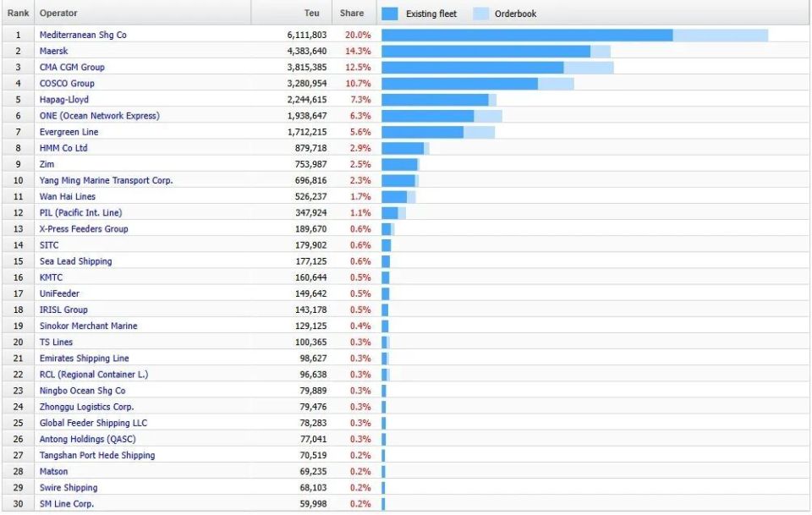Image resolution: width=812 pixels, height=515 pixels.
Task: Click Mediterranean Shg Co orderbook bar segment
Action: coord(721,36)
